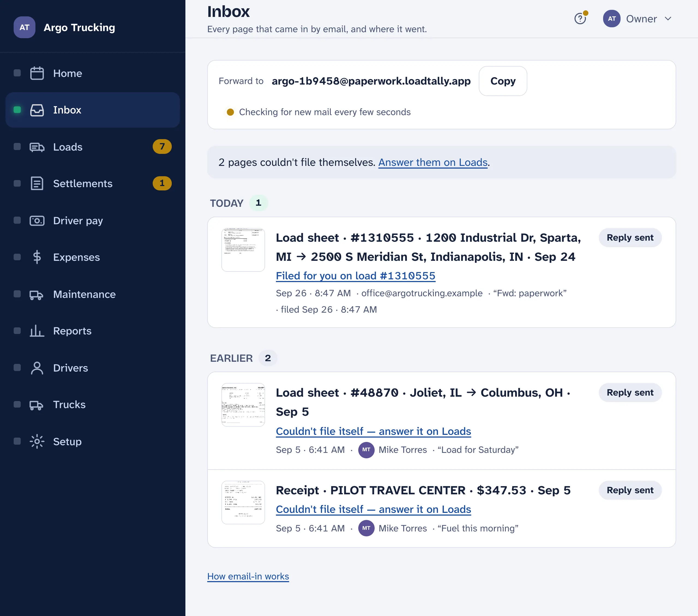
Task: Open Expenses from the sidebar
Action: tap(92, 257)
